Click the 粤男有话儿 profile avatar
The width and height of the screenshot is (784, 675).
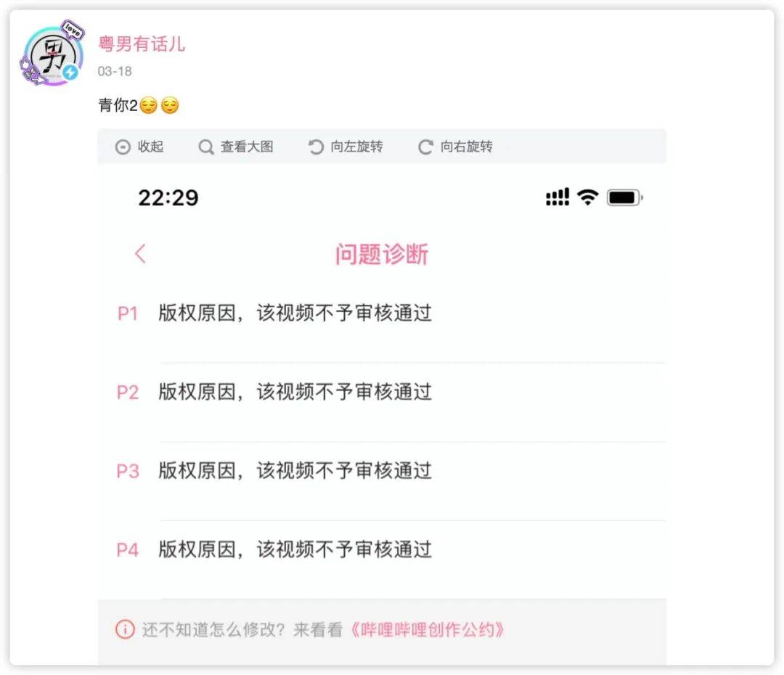(52, 57)
